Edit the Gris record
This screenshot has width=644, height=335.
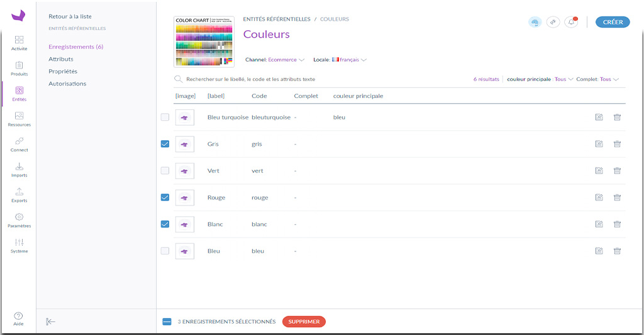(x=599, y=144)
